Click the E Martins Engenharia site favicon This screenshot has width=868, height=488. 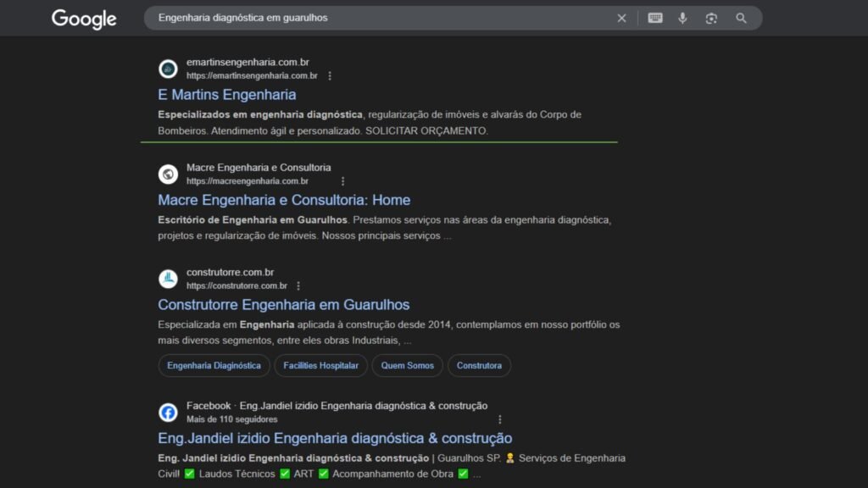click(x=168, y=69)
